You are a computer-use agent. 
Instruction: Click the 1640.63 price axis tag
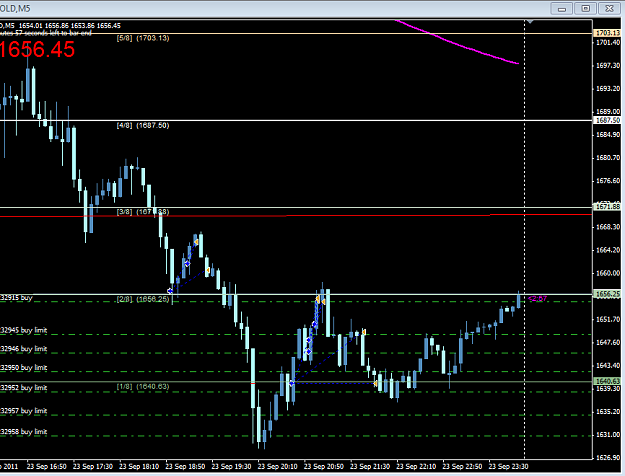point(607,381)
